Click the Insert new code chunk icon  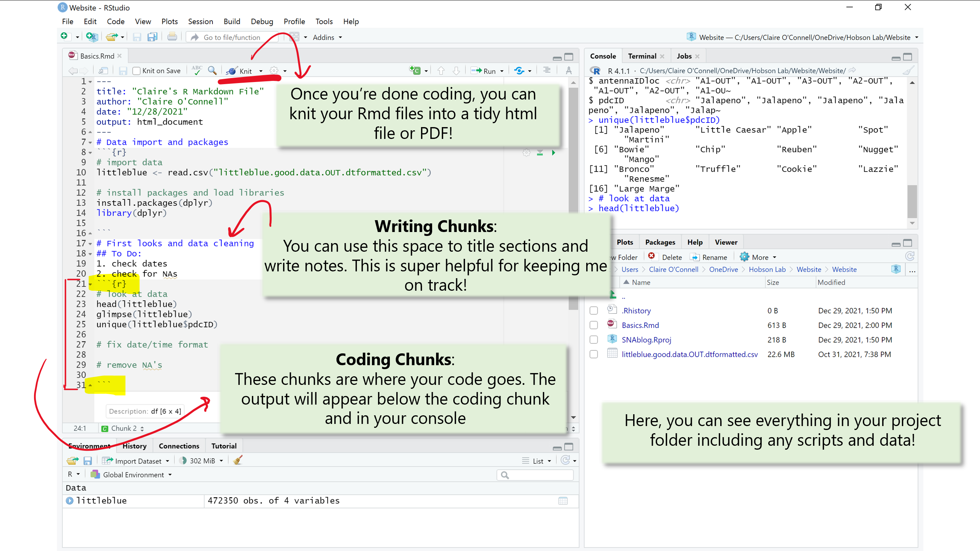click(x=415, y=70)
